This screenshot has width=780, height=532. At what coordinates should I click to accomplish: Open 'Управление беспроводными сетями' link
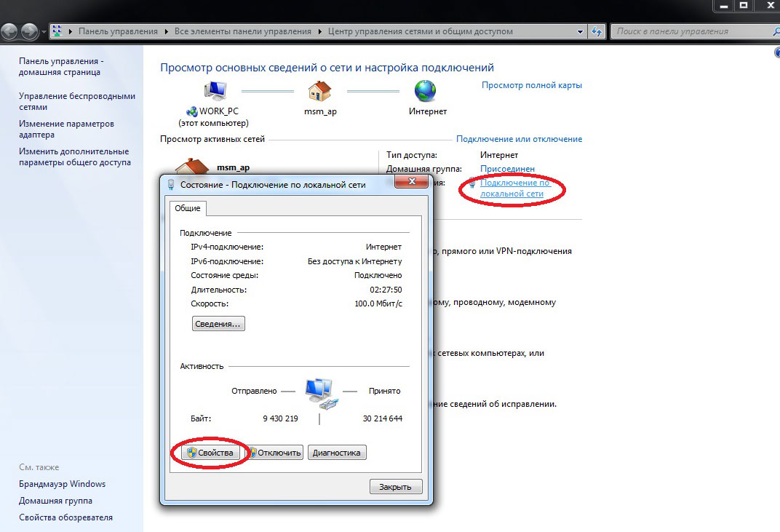[x=77, y=101]
